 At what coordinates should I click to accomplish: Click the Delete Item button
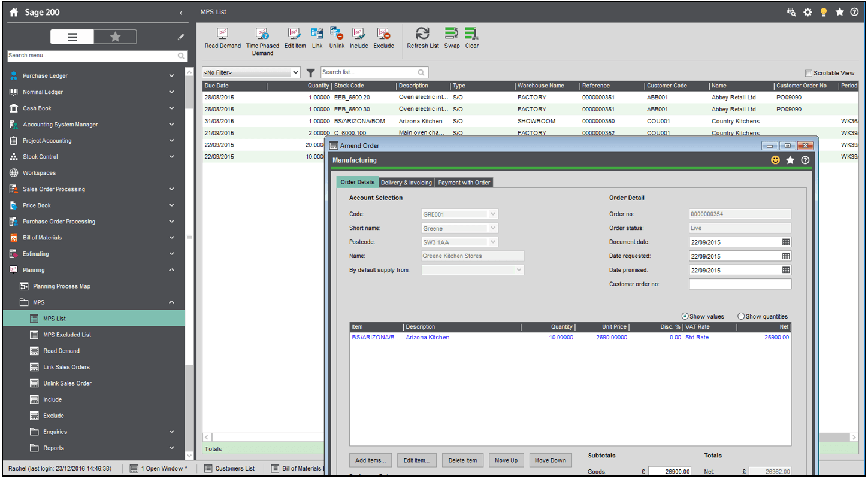462,460
